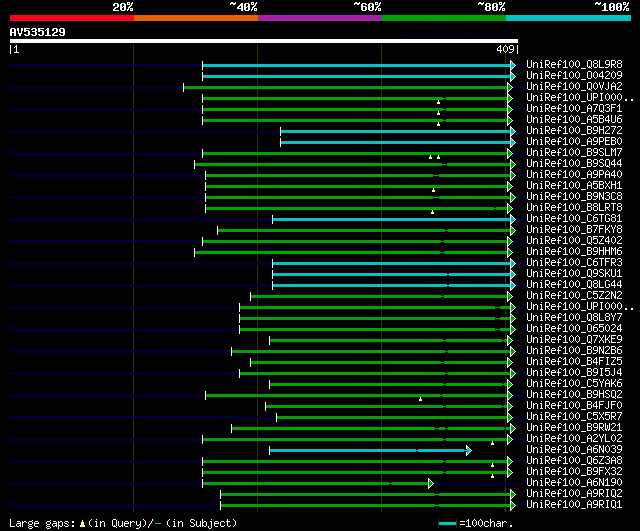Click the hit label UniRef100_Q8L8Y7
The image size is (640, 531).
click(574, 318)
